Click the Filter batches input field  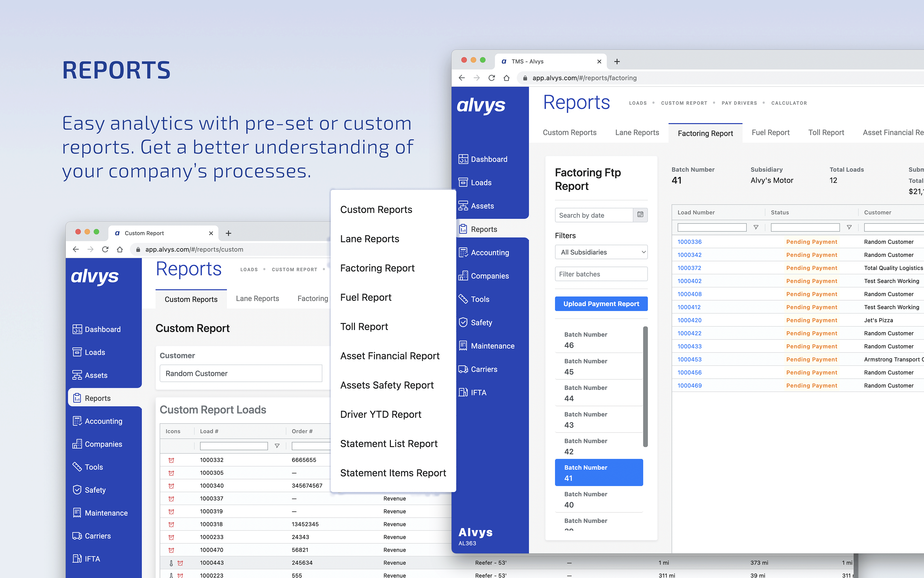click(x=601, y=274)
